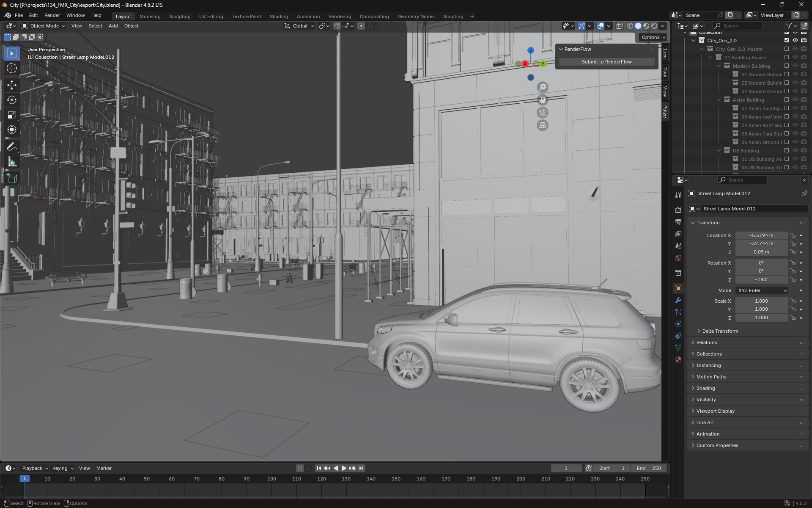Activate the Move tool
Image resolution: width=812 pixels, height=508 pixels.
point(12,85)
